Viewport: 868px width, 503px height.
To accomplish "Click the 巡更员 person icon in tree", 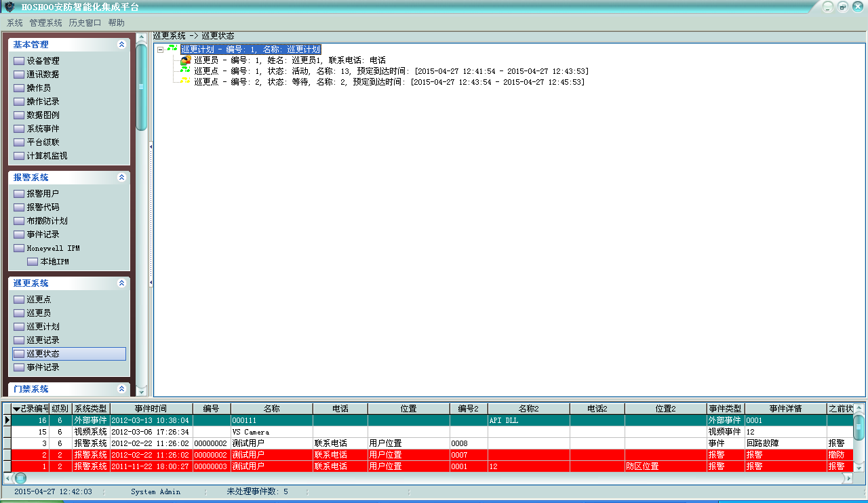I will pyautogui.click(x=185, y=60).
